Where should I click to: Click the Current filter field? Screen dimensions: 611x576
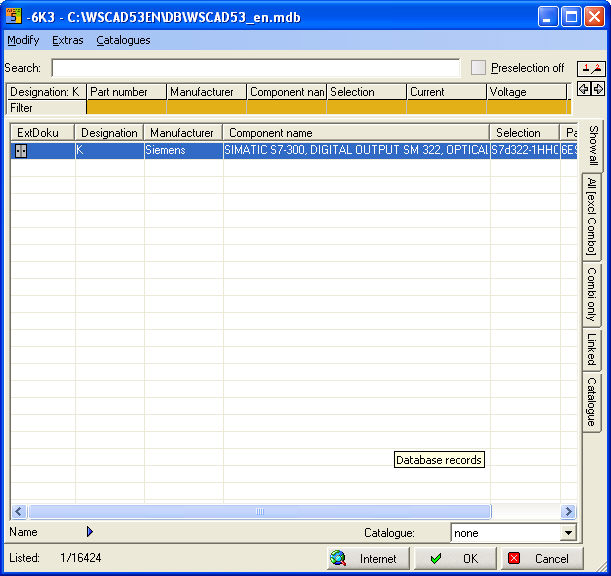(x=447, y=107)
